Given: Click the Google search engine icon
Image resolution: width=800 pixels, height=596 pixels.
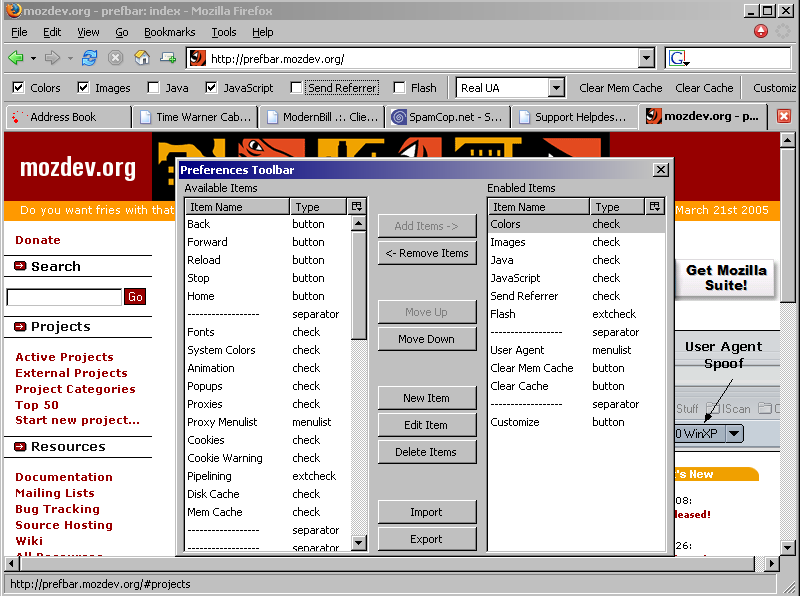Looking at the screenshot, I should pos(678,59).
